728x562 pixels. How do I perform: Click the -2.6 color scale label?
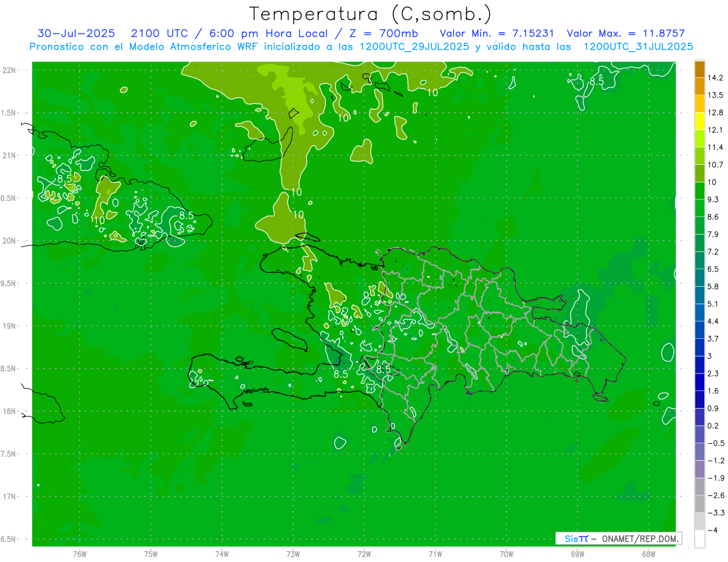click(x=716, y=496)
